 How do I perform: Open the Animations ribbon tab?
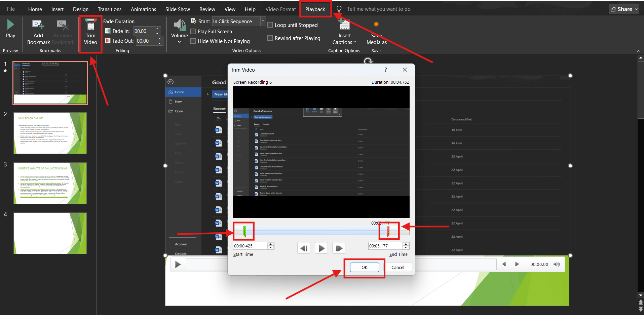click(x=143, y=9)
